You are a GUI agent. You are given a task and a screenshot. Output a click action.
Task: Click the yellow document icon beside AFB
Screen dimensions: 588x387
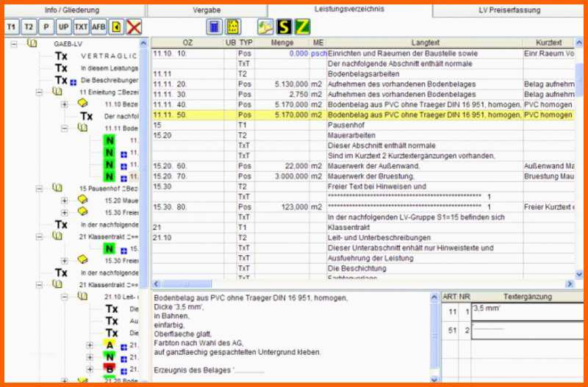pyautogui.click(x=116, y=27)
